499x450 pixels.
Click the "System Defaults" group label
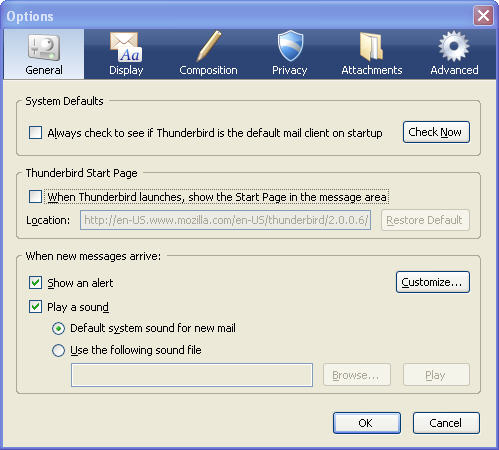pos(64,101)
